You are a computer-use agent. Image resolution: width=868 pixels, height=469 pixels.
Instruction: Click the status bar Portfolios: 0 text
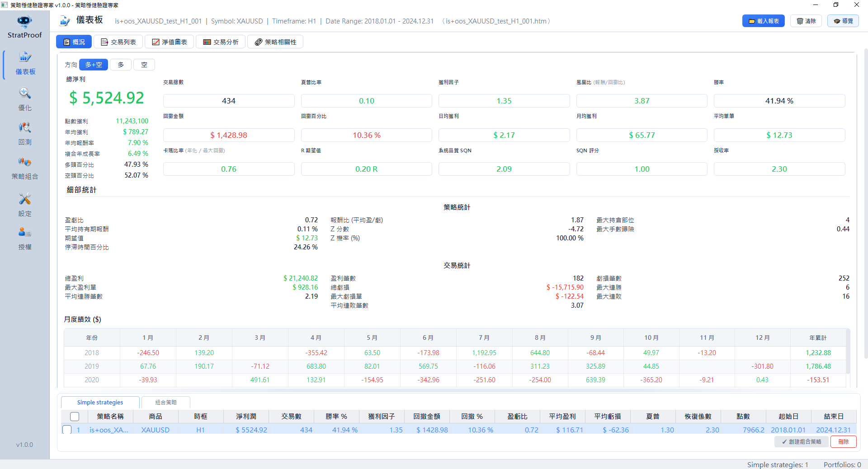coord(842,464)
